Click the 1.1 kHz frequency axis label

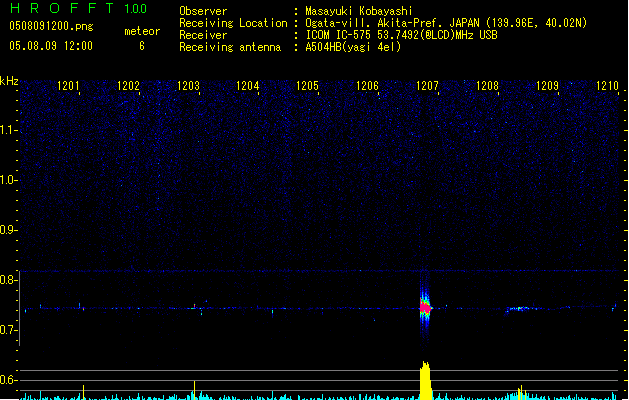pyautogui.click(x=10, y=130)
